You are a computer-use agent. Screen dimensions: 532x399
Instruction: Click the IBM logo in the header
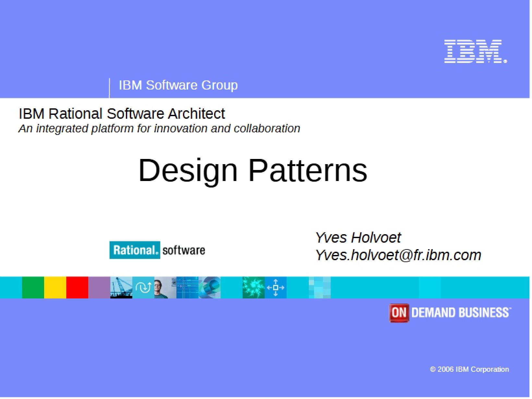475,51
